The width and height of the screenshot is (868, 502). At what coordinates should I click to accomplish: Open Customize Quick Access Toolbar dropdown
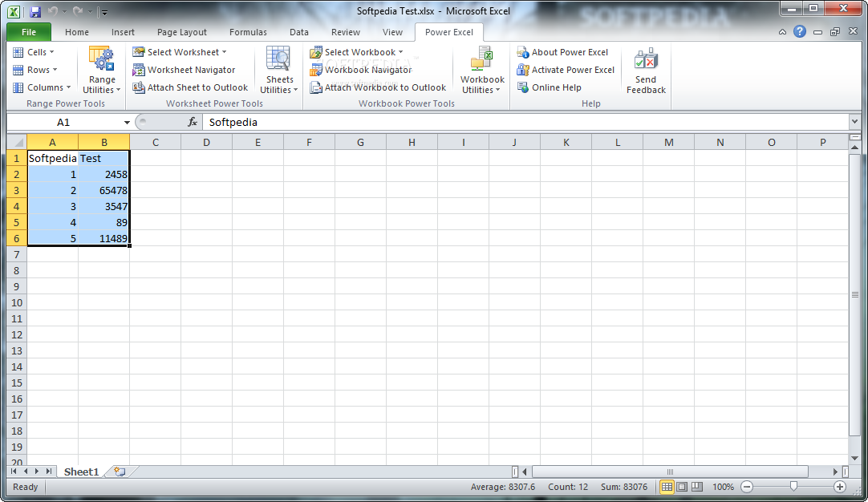pyautogui.click(x=104, y=11)
